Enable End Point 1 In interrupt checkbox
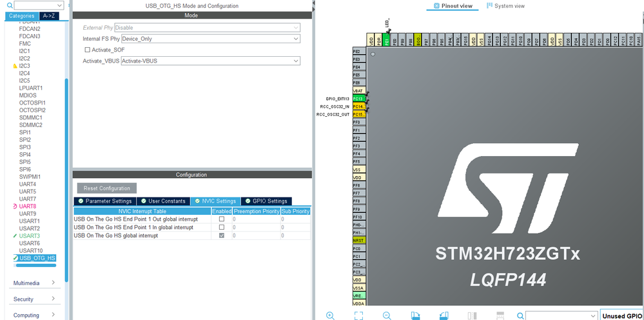The image size is (644, 320). click(222, 227)
